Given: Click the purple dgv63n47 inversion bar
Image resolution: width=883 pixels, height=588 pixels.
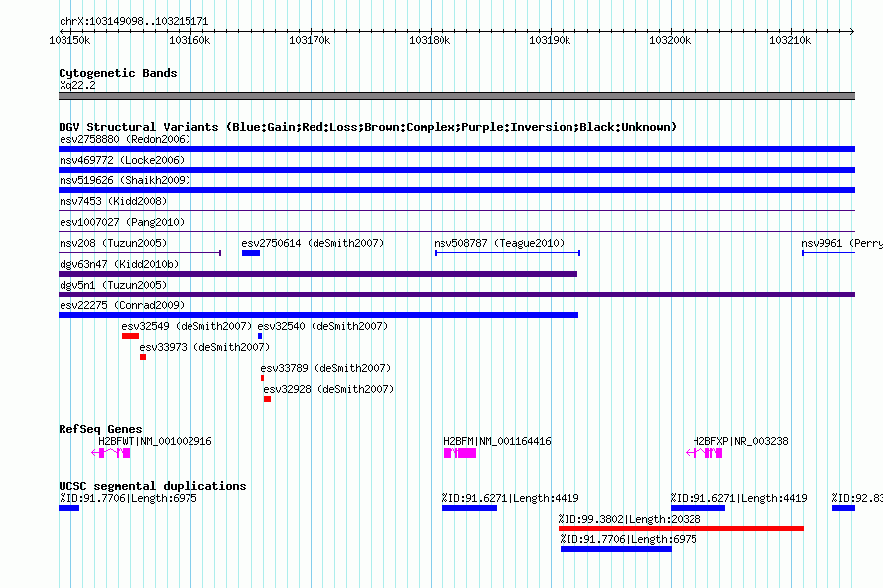Looking at the screenshot, I should [318, 274].
